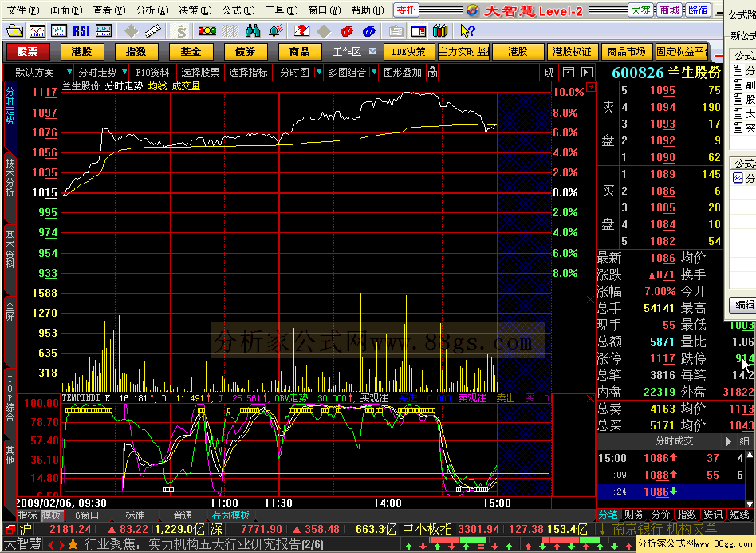Click the binoculars search icon
The image size is (756, 553).
(x=253, y=31)
